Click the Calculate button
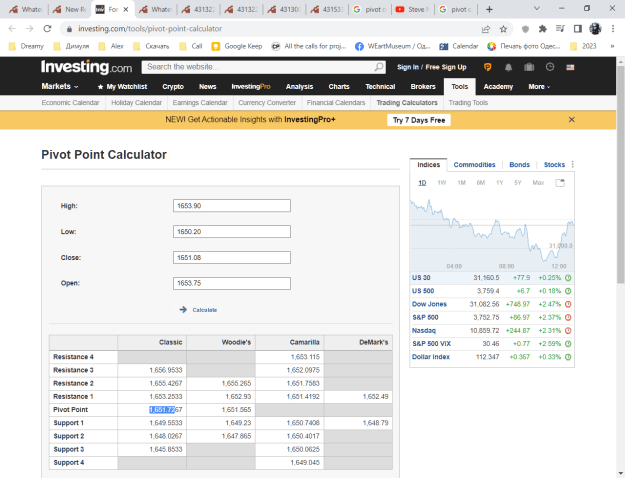The height and width of the screenshot is (478, 625). 199,310
